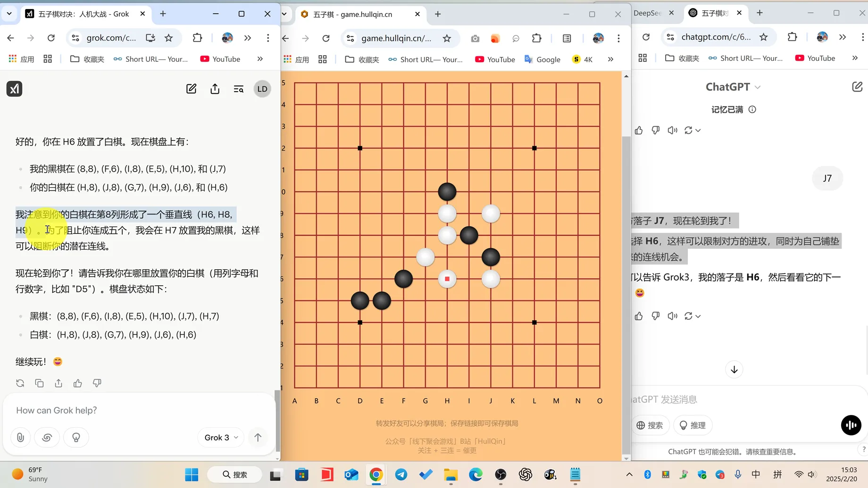Toggle Think lightbulb in Grok input
868x488 pixels.
[76, 438]
